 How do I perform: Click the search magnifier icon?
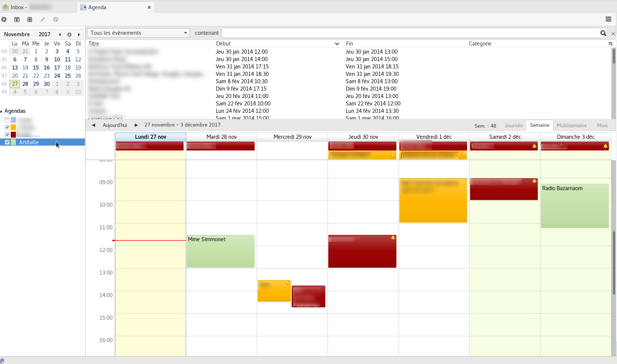603,33
